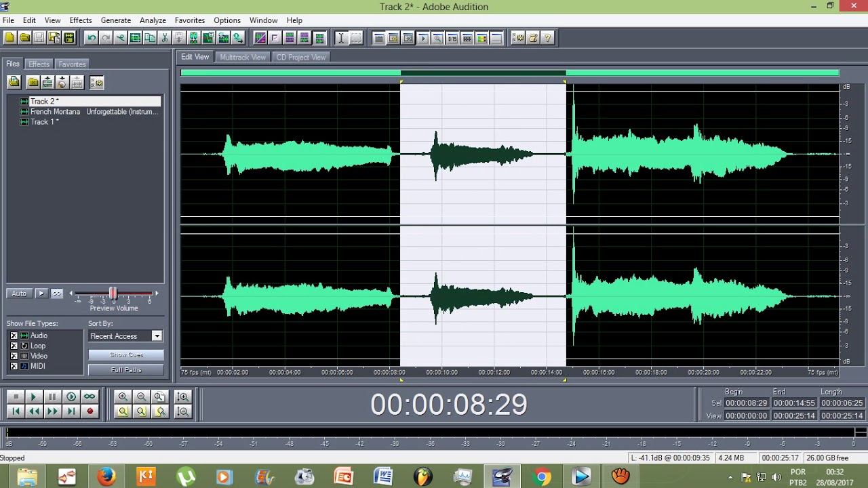Image resolution: width=868 pixels, height=488 pixels.
Task: Select the Track 2 * file entry
Action: tap(90, 101)
